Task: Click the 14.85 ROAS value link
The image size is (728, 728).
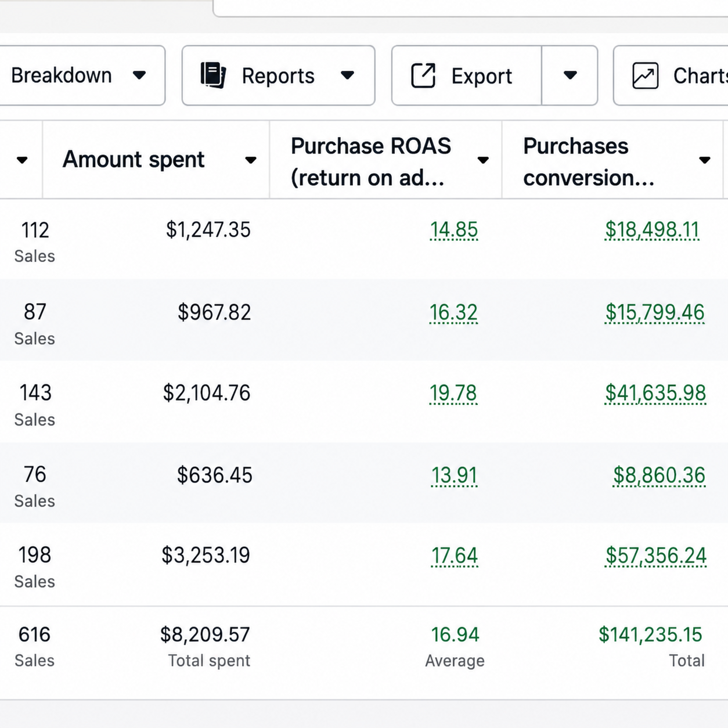Action: 454,230
